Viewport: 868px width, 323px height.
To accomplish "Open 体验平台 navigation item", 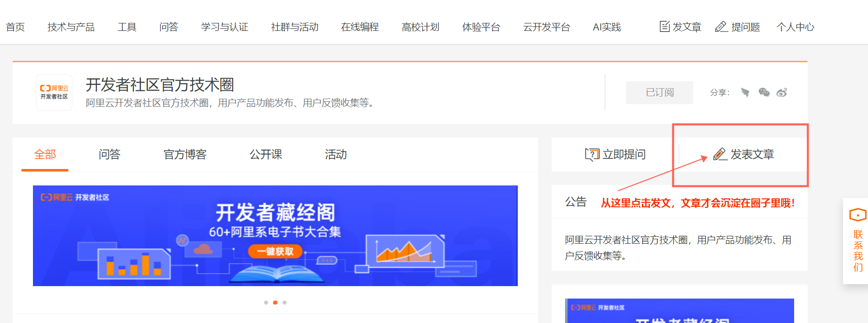I will (481, 27).
